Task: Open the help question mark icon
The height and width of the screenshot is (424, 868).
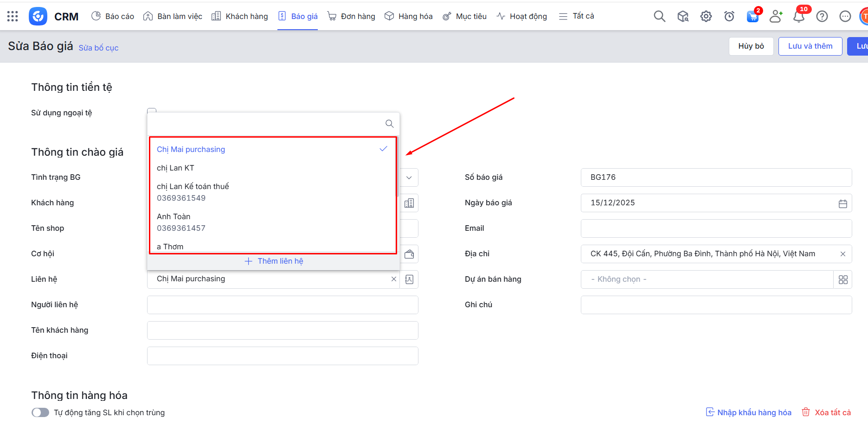Action: 822,16
